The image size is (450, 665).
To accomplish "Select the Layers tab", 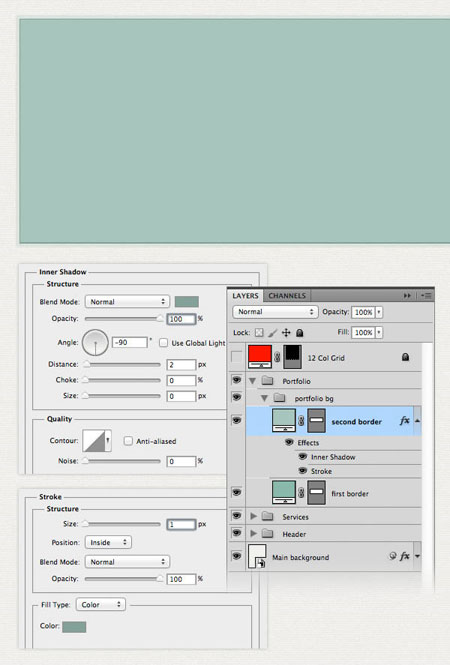I will coord(245,296).
